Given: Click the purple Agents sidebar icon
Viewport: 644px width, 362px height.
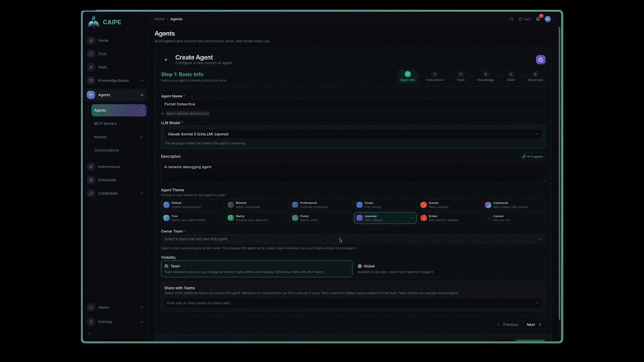Looking at the screenshot, I should (x=91, y=95).
